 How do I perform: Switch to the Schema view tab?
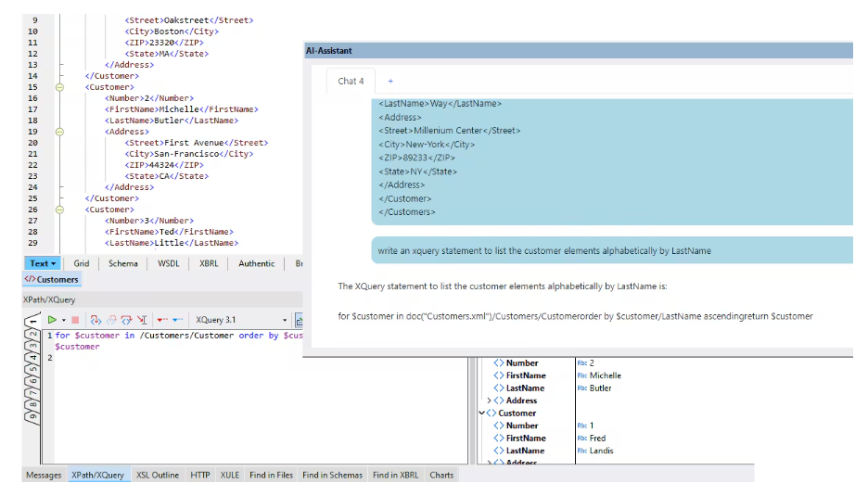(x=122, y=263)
